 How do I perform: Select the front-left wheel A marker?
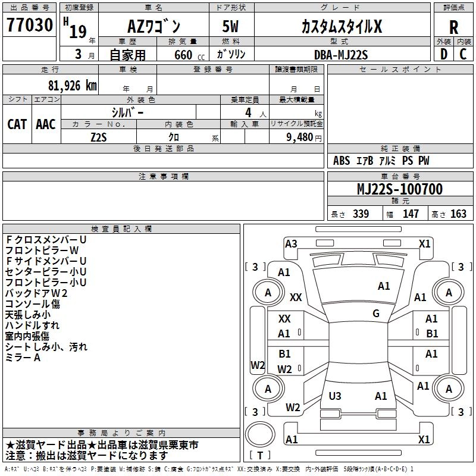coord(268,293)
